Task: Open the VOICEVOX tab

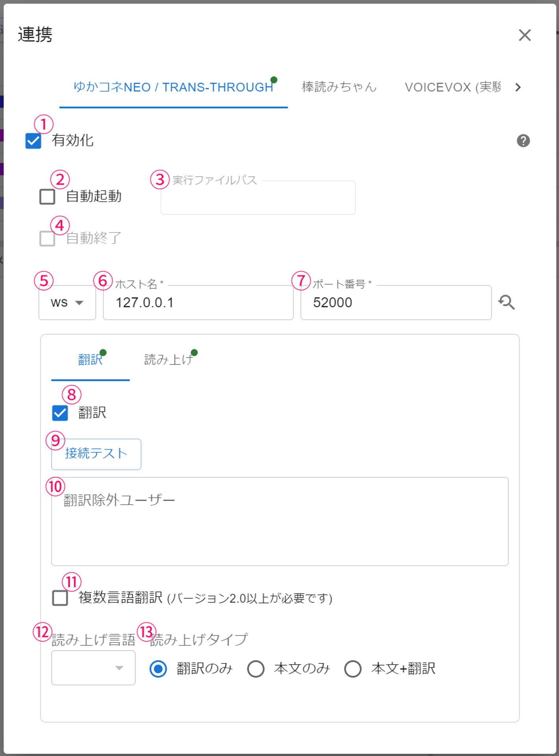Action: pos(452,87)
